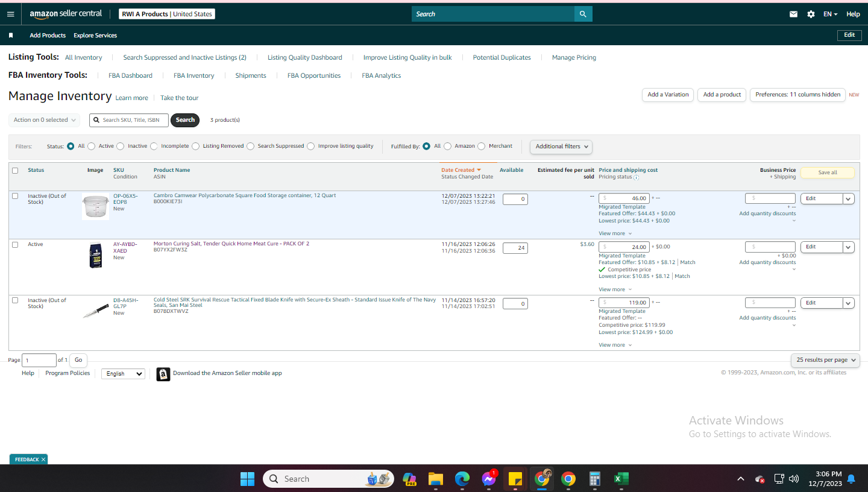Image resolution: width=868 pixels, height=492 pixels.
Task: Click the SKU search input field
Action: (x=129, y=120)
